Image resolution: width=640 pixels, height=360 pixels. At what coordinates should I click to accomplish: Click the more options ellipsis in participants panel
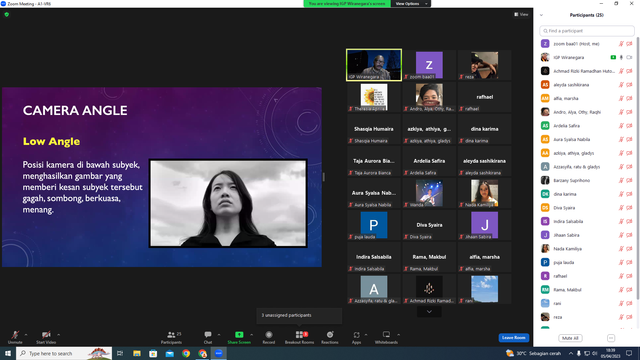click(611, 338)
